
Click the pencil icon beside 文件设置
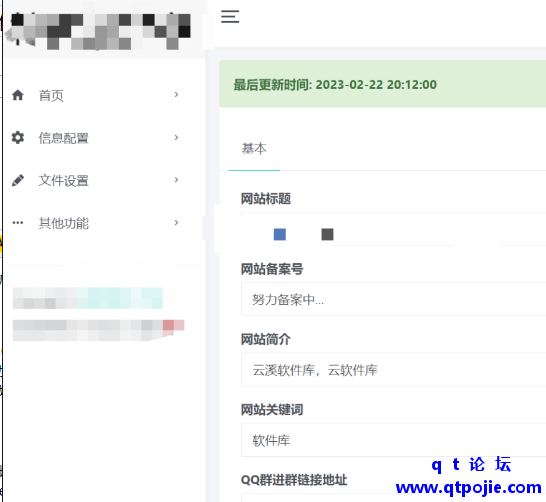[x=18, y=180]
